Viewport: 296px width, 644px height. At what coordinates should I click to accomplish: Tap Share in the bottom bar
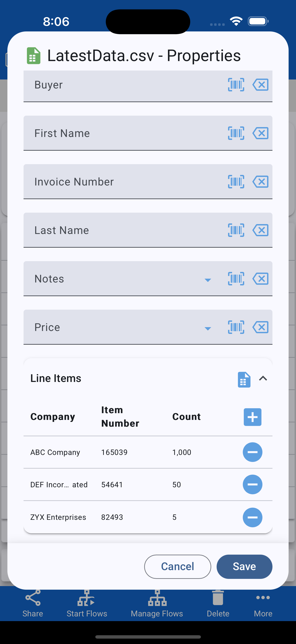click(33, 604)
